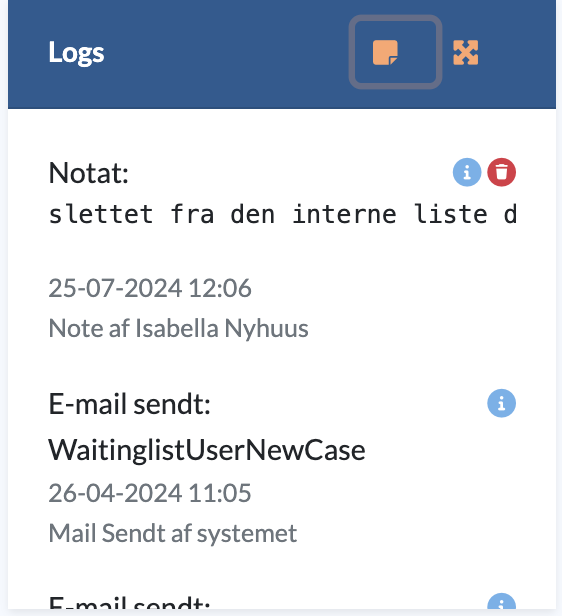This screenshot has width=562, height=616.
Task: Click note text 'slettet fra den interne liste'
Action: point(268,214)
